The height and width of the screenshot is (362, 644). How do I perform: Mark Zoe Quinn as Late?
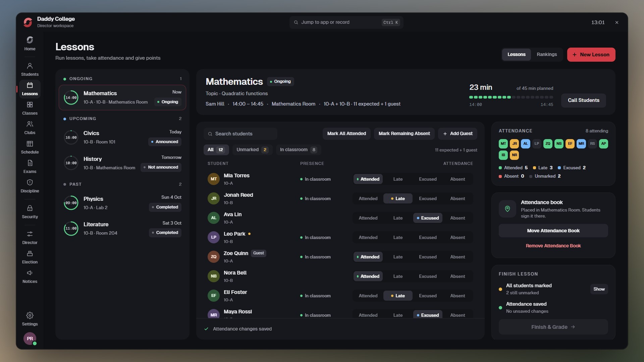click(398, 257)
